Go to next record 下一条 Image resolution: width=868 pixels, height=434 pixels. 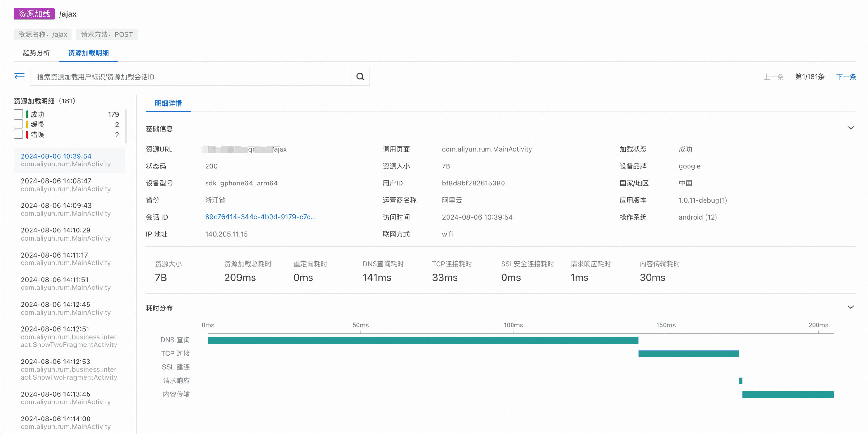pyautogui.click(x=845, y=77)
